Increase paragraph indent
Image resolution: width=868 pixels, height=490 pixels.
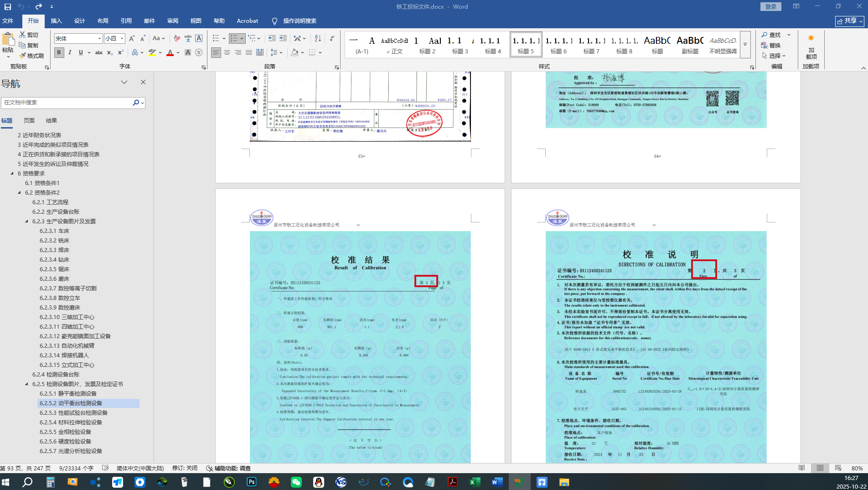283,38
